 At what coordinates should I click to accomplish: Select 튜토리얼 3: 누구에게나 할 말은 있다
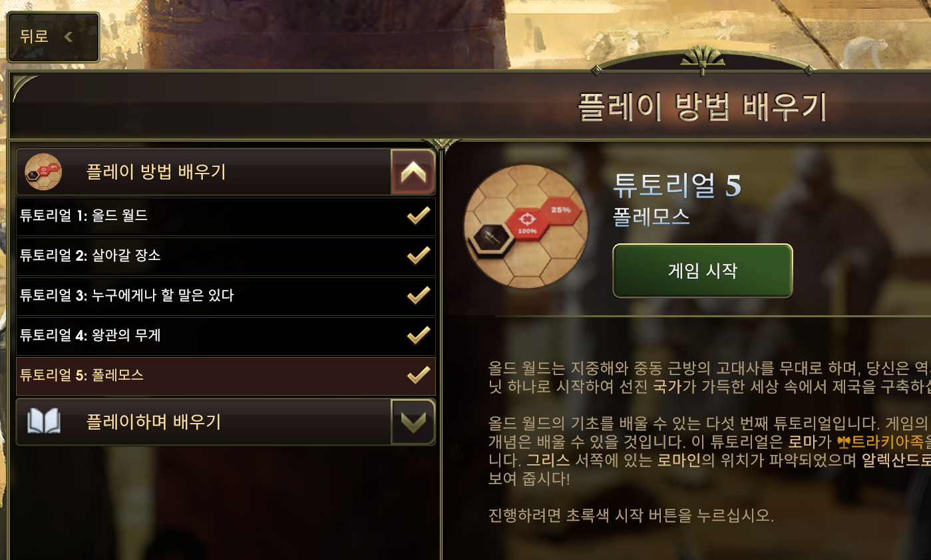(x=226, y=296)
